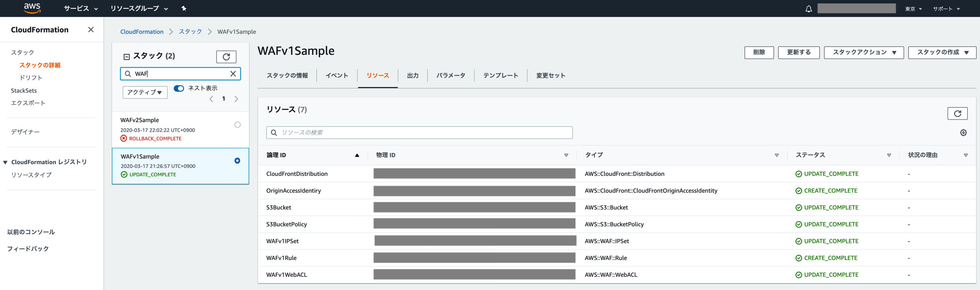Clear the WAF stack search text

click(233, 73)
